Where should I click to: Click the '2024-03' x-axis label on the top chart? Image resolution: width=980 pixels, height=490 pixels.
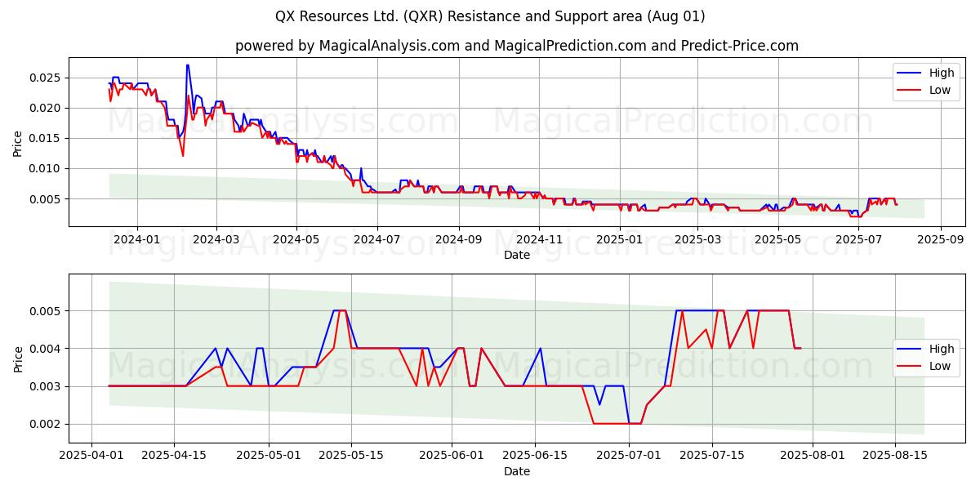[216, 239]
